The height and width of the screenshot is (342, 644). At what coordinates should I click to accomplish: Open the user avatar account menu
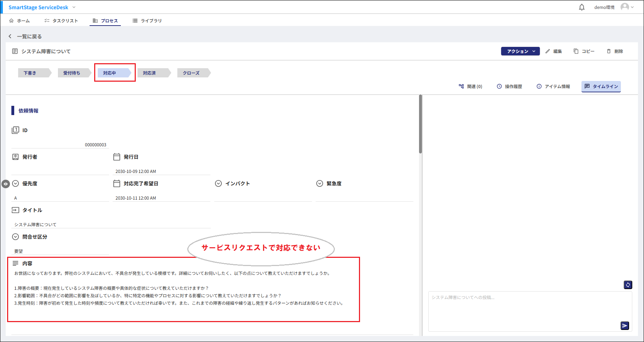point(627,7)
